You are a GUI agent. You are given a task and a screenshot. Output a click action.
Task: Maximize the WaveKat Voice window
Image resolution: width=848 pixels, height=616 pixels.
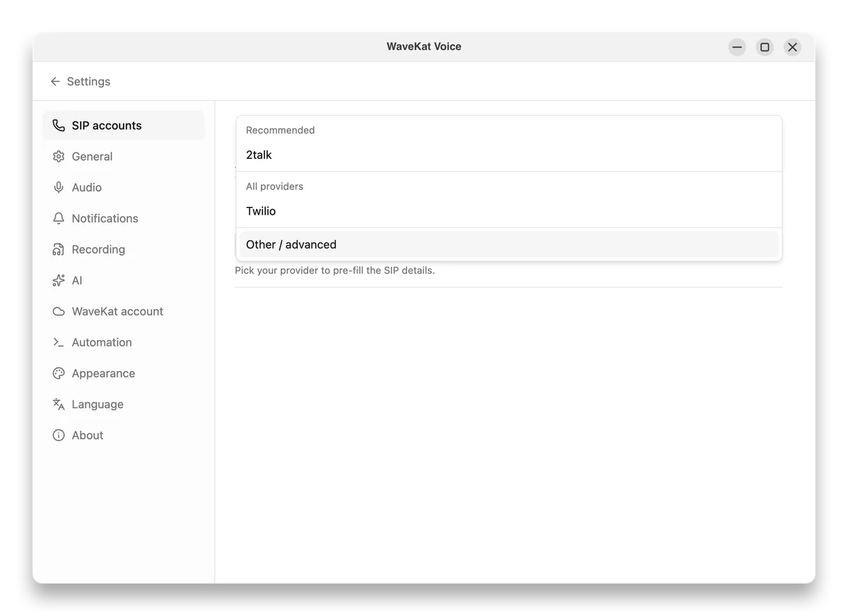coord(765,47)
